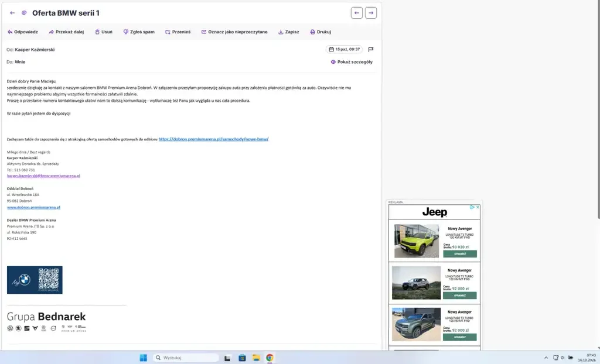Open the network status tray icon
Image resolution: width=600 pixels, height=364 pixels.
click(x=555, y=358)
